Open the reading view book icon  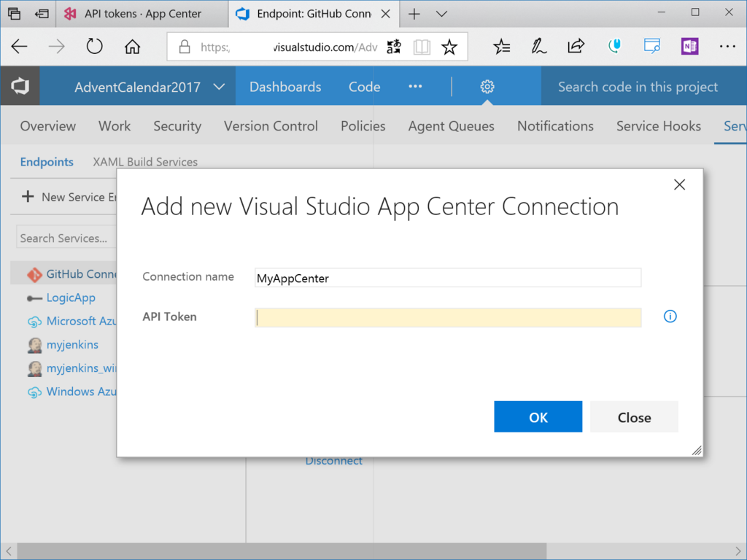[x=422, y=47]
